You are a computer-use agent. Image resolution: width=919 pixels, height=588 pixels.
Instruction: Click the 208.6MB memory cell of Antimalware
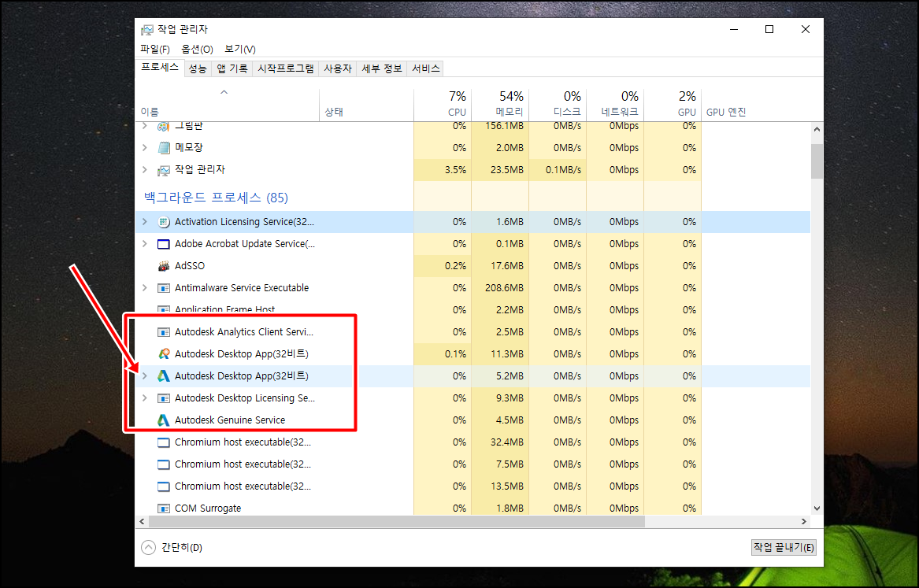click(500, 288)
